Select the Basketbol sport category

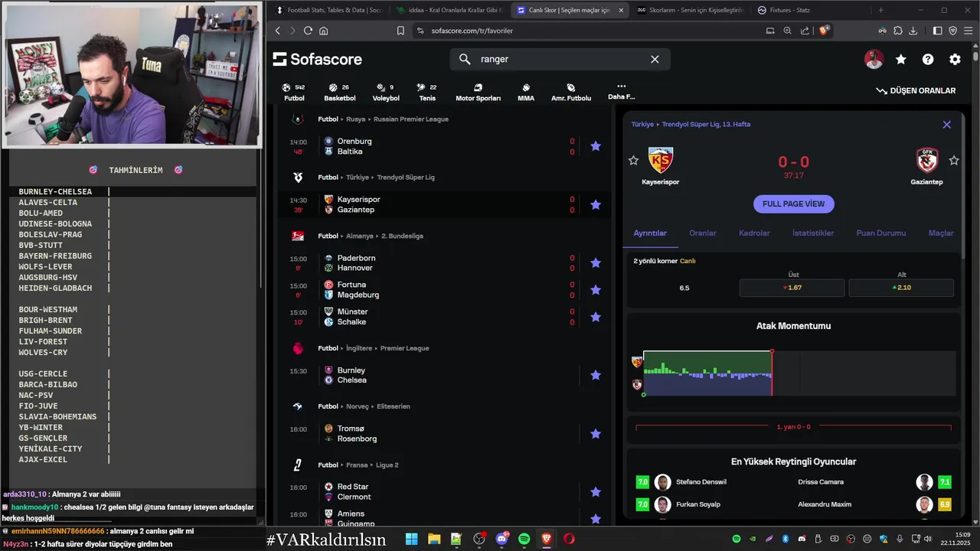(339, 92)
